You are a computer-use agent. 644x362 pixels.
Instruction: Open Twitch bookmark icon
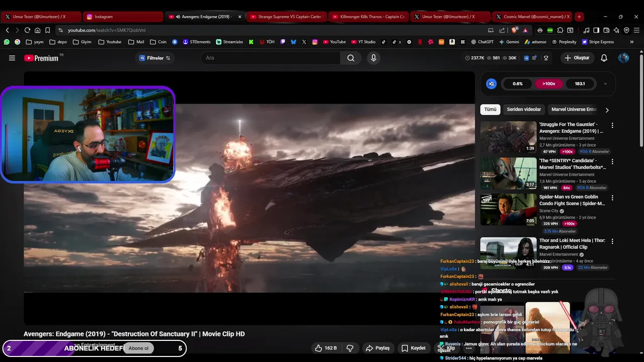(283, 42)
